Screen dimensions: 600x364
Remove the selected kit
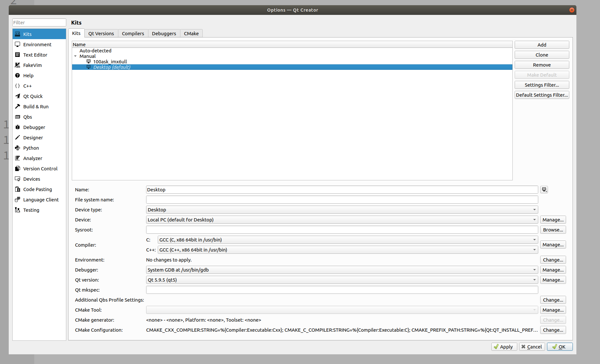click(x=542, y=65)
